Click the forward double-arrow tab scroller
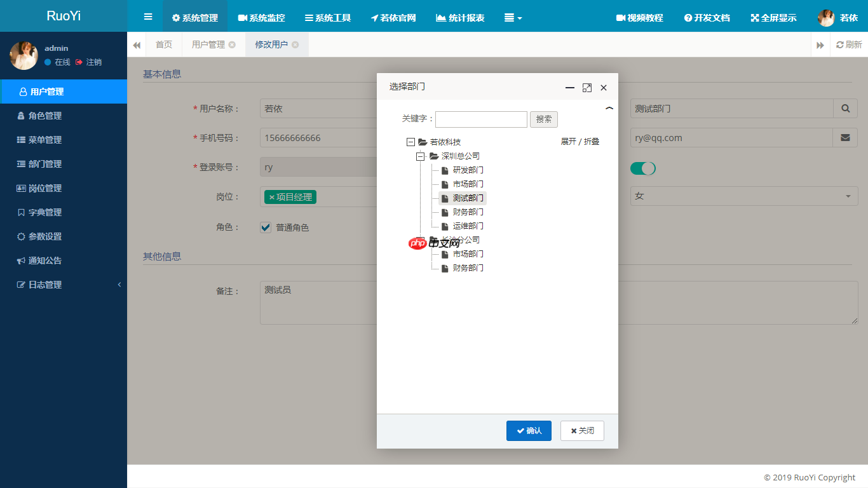The width and height of the screenshot is (868, 488). pyautogui.click(x=820, y=44)
